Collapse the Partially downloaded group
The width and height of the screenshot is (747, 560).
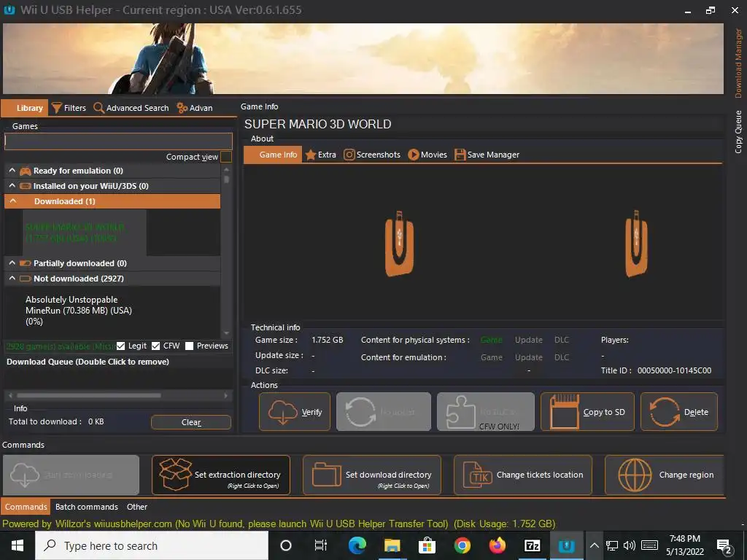pos(12,262)
